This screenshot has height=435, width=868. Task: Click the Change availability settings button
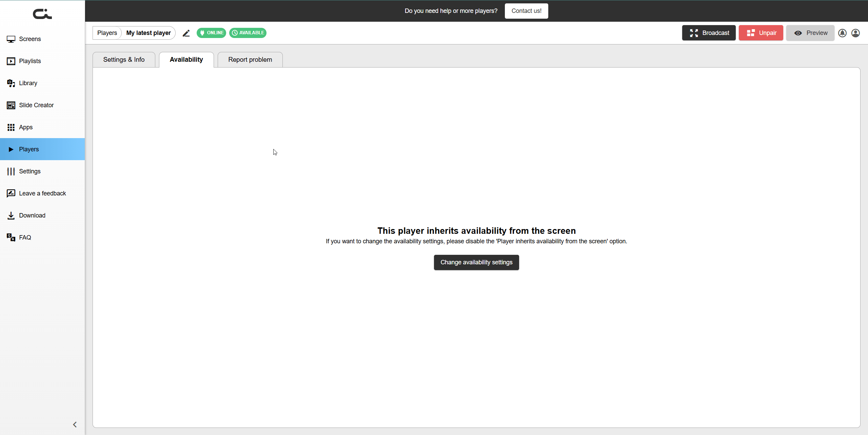pos(476,262)
